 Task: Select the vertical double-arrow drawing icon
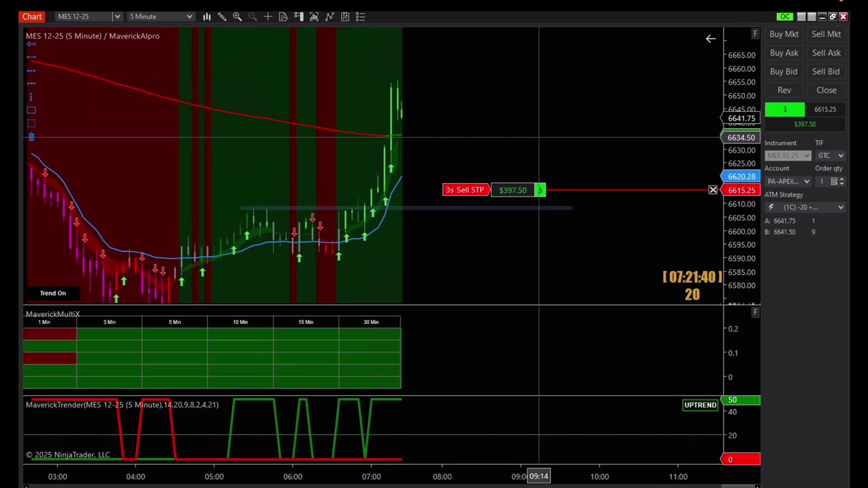tap(31, 96)
